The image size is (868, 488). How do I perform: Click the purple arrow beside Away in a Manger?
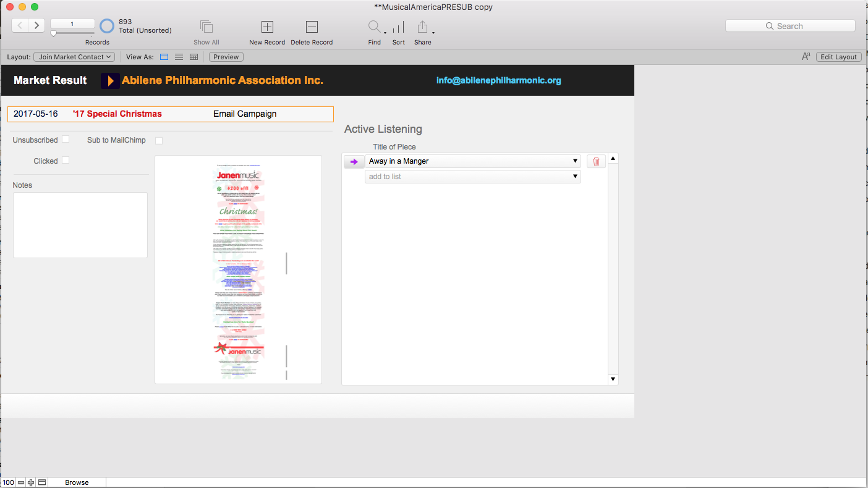click(x=354, y=161)
